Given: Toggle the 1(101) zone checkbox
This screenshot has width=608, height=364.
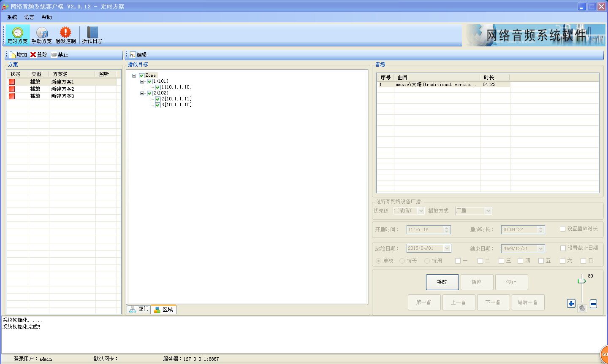Looking at the screenshot, I should [x=149, y=81].
